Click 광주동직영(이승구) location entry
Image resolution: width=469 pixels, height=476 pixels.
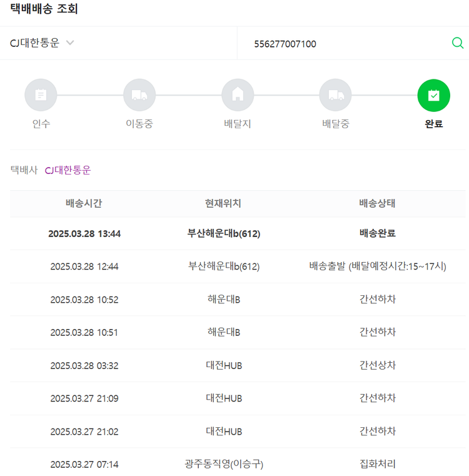223,464
